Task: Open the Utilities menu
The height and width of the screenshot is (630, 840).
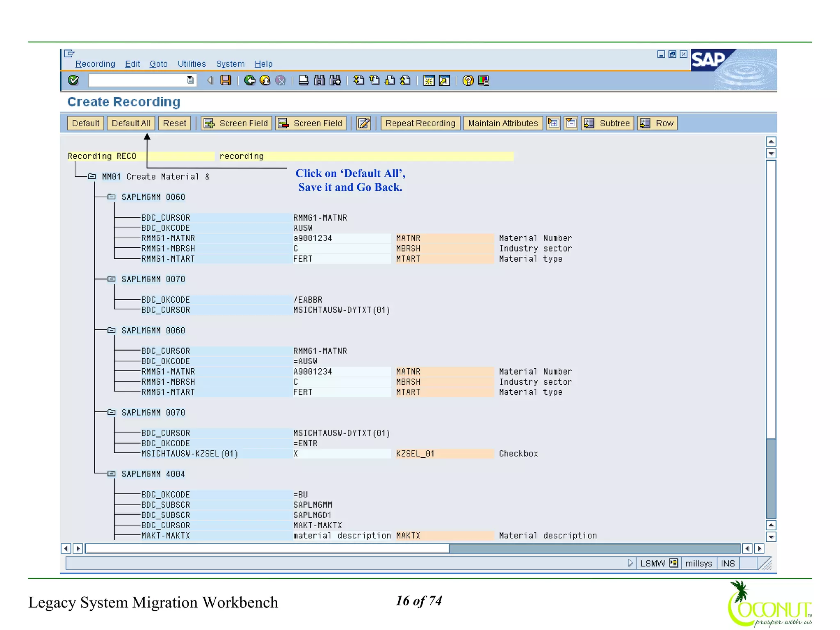Action: (x=192, y=64)
